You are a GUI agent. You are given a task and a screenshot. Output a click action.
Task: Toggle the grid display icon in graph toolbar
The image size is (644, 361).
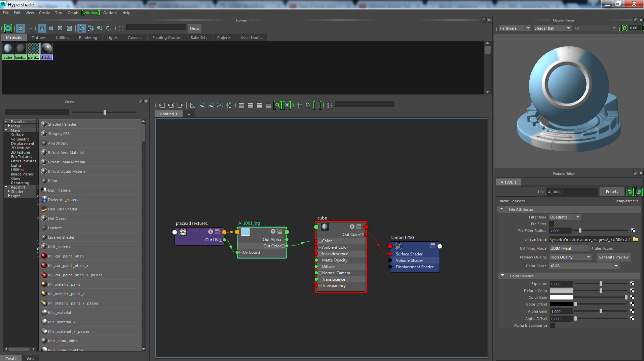pyautogui.click(x=299, y=106)
